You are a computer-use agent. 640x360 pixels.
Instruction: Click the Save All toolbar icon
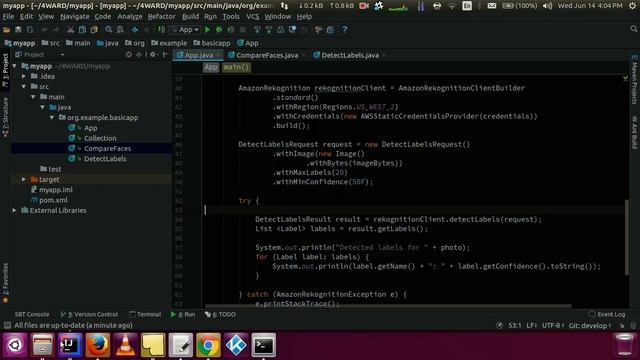(x=18, y=30)
